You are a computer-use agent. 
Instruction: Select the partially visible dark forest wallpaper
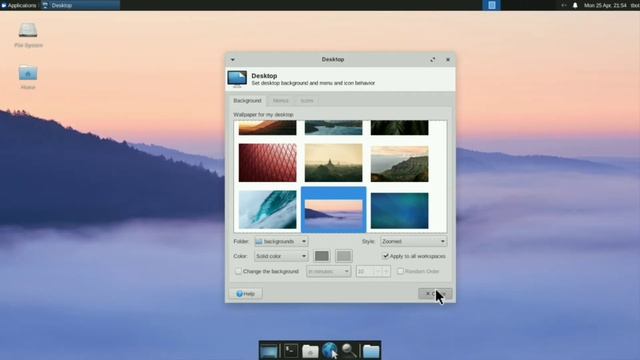400,128
